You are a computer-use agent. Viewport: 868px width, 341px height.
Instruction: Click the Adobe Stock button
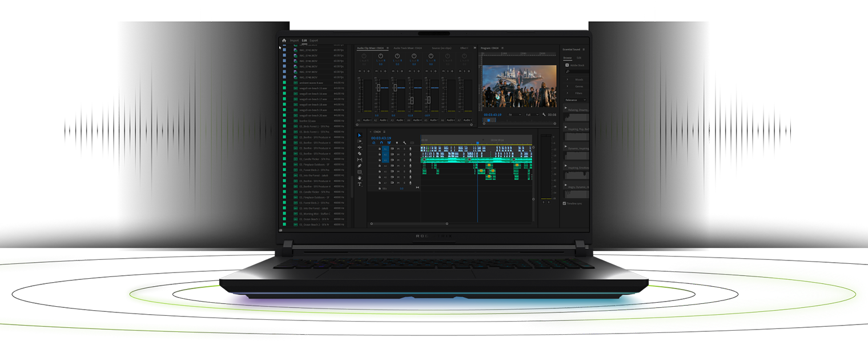[x=574, y=65]
